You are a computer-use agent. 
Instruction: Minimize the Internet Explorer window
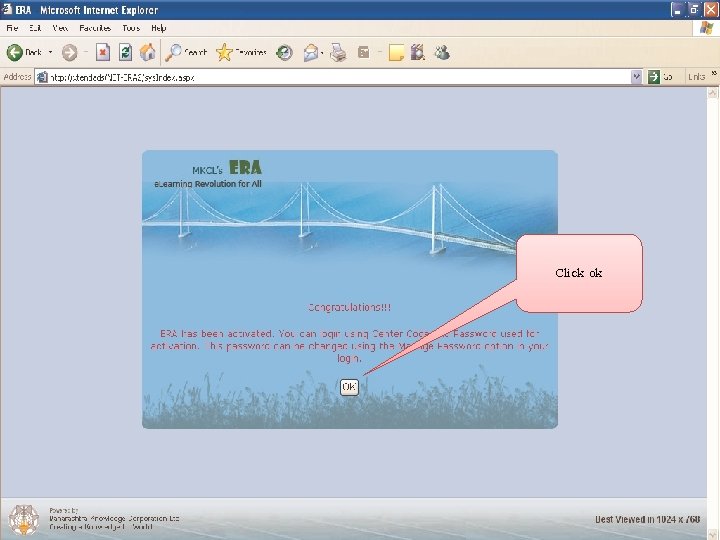pyautogui.click(x=677, y=10)
